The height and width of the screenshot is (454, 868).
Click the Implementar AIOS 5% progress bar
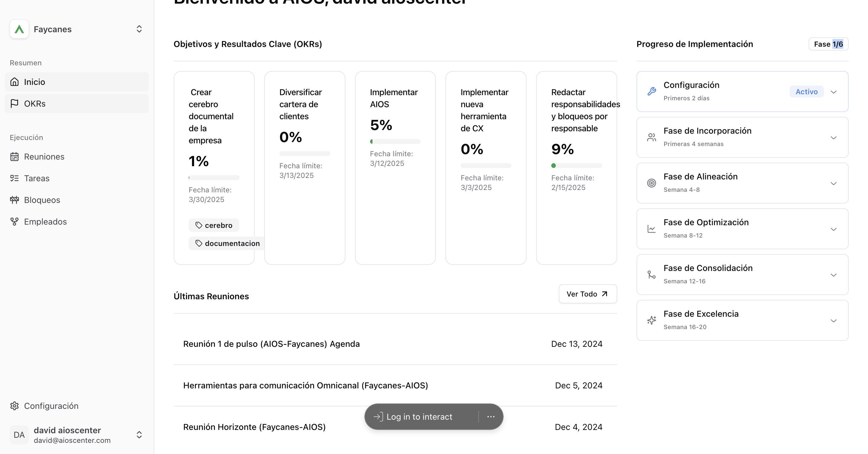(395, 141)
